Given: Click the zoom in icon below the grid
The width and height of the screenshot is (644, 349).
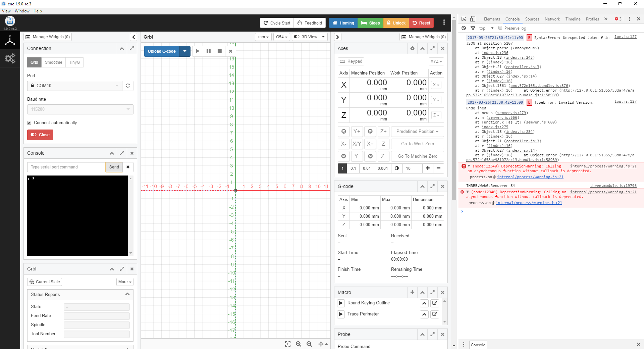Looking at the screenshot, I should (x=298, y=344).
